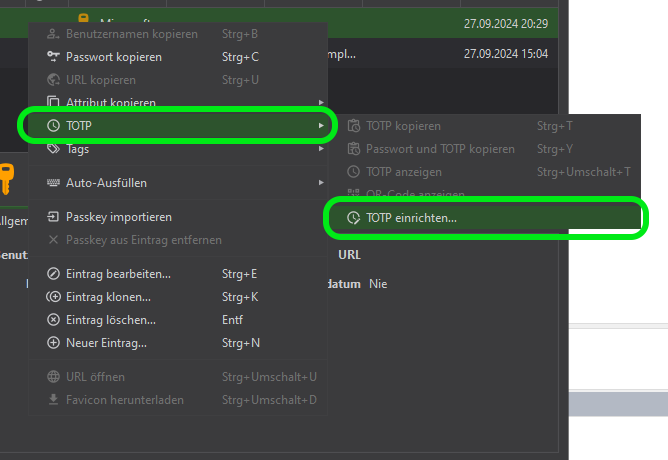The image size is (668, 460).
Task: Choose Passwort kopieren in context menu
Action: pyautogui.click(x=113, y=57)
